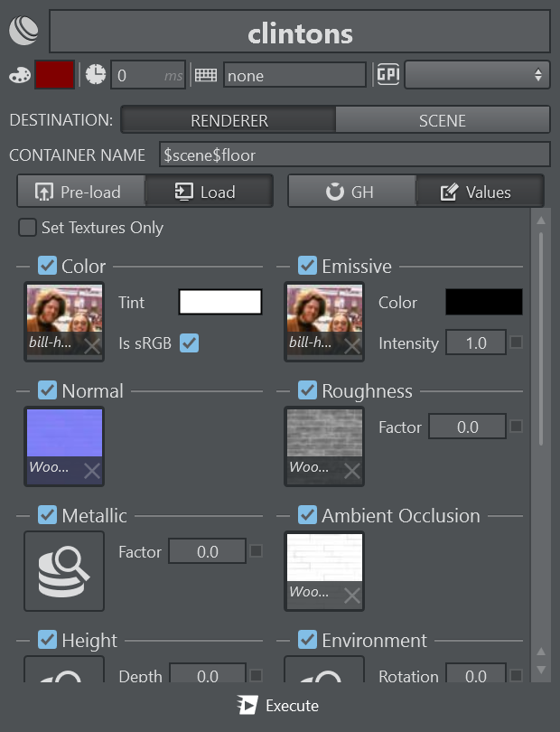Open the white Tint color swatch
This screenshot has height=732, width=560.
[x=220, y=302]
